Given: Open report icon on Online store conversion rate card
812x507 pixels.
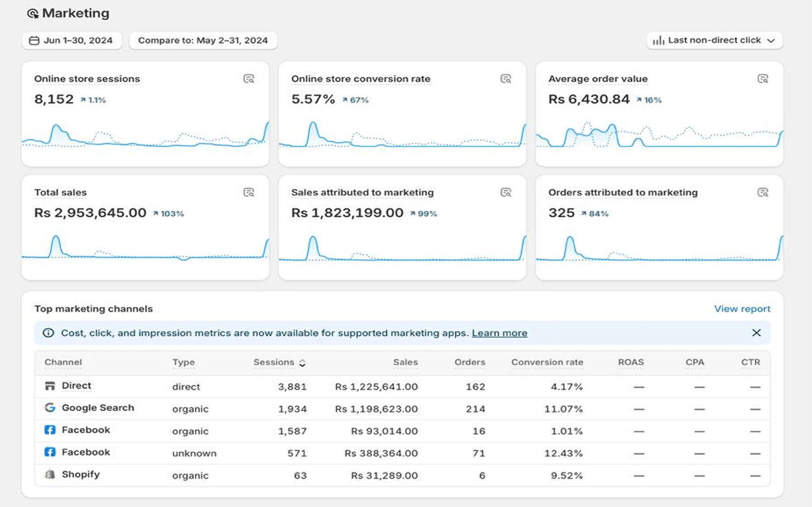Looking at the screenshot, I should (x=506, y=79).
